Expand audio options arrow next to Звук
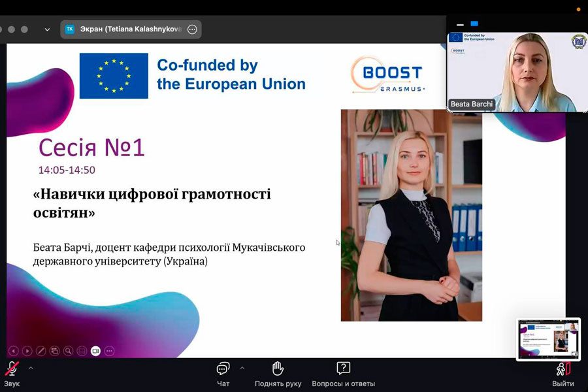The height and width of the screenshot is (392, 588). point(31,368)
